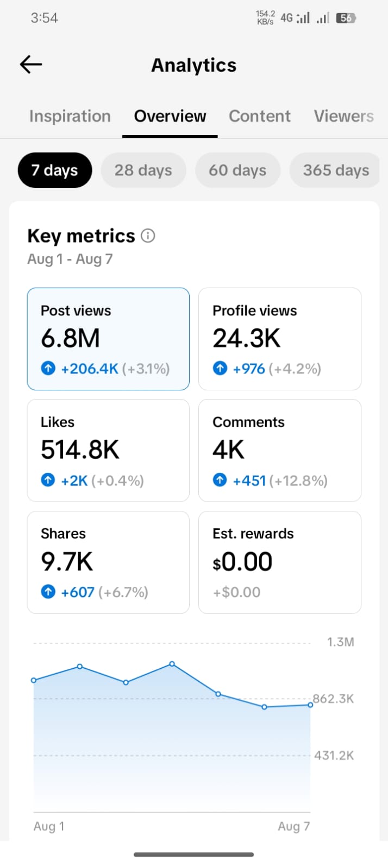Image resolution: width=388 pixels, height=868 pixels.
Task: Open the Key metrics info icon
Action: coord(148,236)
